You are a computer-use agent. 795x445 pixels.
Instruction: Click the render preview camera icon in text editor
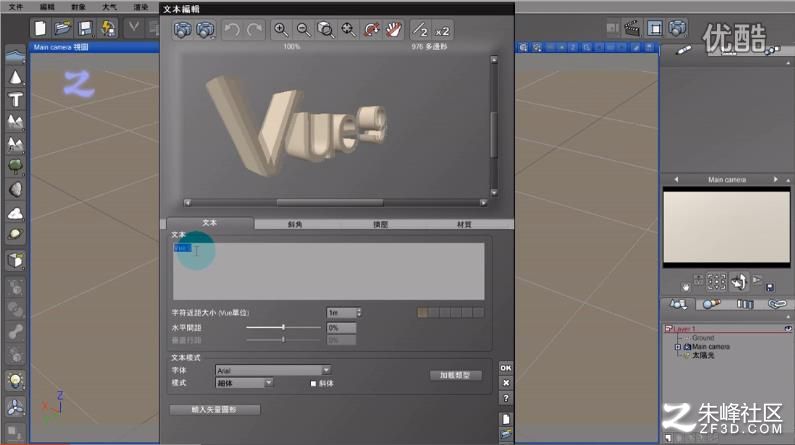tap(183, 30)
